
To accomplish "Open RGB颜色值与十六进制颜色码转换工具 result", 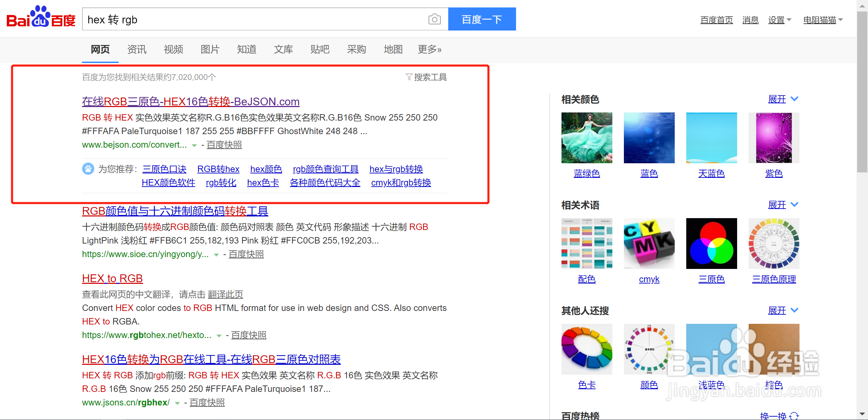I will point(175,211).
